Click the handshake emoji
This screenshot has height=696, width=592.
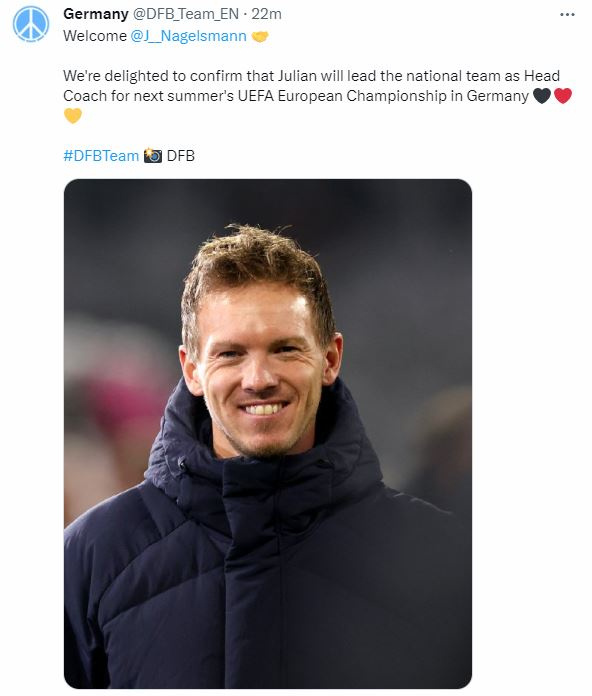(x=260, y=36)
